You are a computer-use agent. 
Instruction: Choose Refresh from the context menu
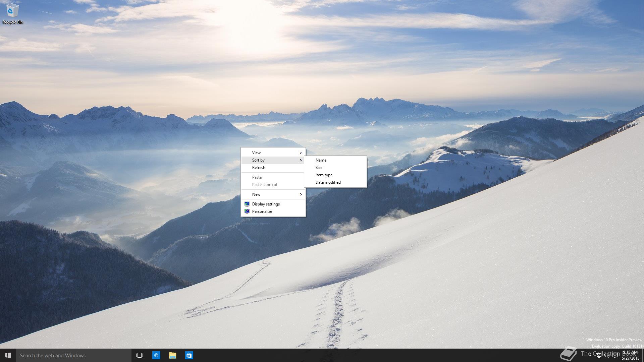click(x=273, y=168)
